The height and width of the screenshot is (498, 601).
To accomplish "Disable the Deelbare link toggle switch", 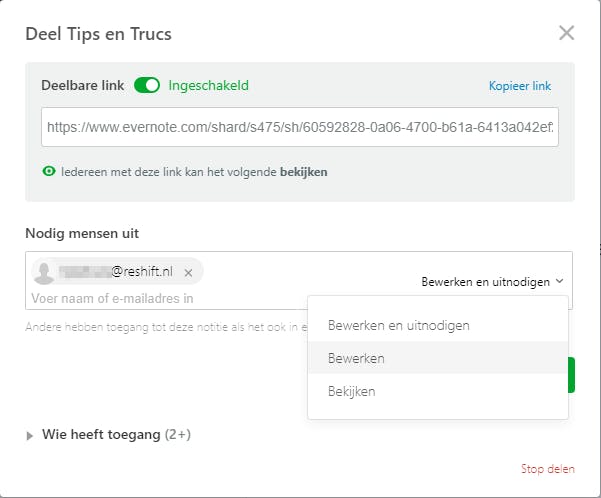I will click(x=147, y=85).
